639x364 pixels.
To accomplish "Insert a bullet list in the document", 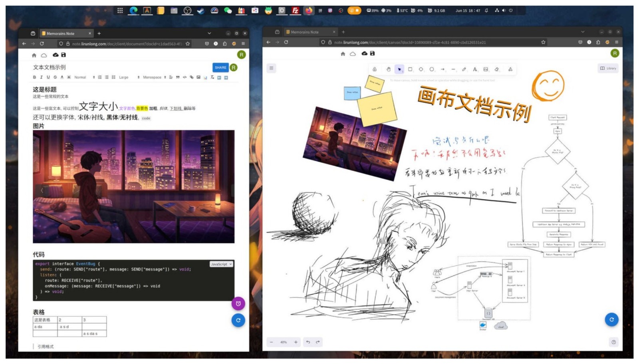I will [x=107, y=77].
